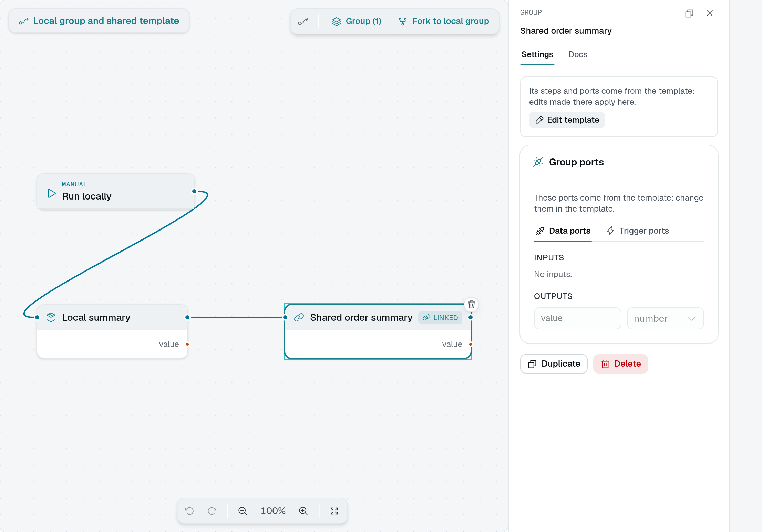Click the 'No inputs.' text
This screenshot has width=762, height=532.
click(553, 274)
